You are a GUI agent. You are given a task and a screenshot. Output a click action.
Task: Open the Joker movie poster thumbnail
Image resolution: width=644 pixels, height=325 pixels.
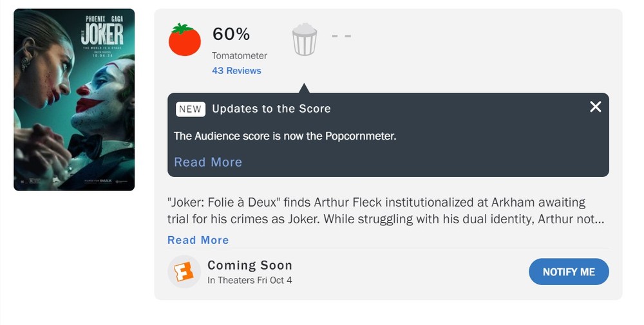point(74,100)
